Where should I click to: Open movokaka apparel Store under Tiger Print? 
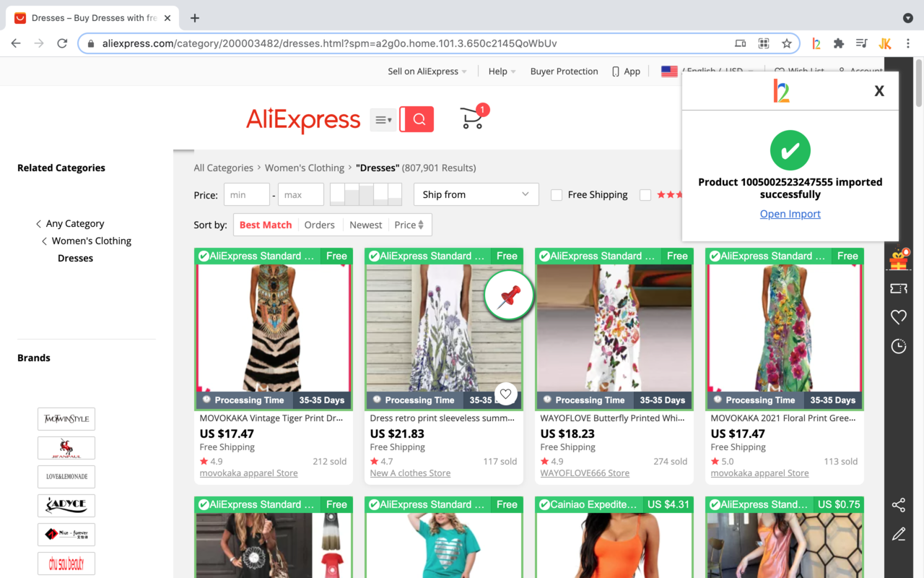(x=249, y=473)
